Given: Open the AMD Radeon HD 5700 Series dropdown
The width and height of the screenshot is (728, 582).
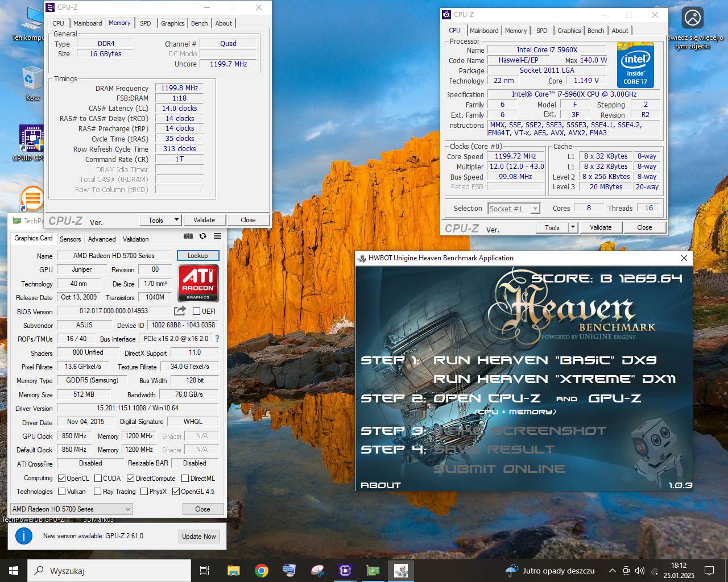Looking at the screenshot, I should [72, 509].
